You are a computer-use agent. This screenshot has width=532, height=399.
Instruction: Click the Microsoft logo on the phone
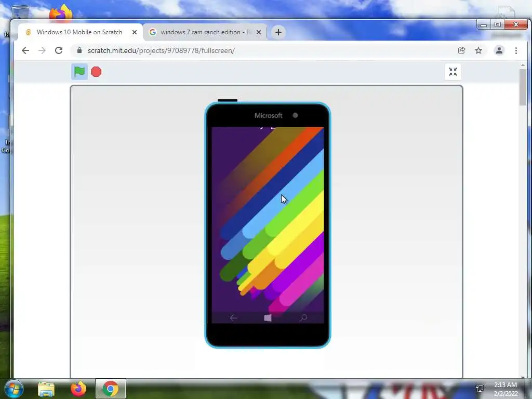click(x=269, y=115)
